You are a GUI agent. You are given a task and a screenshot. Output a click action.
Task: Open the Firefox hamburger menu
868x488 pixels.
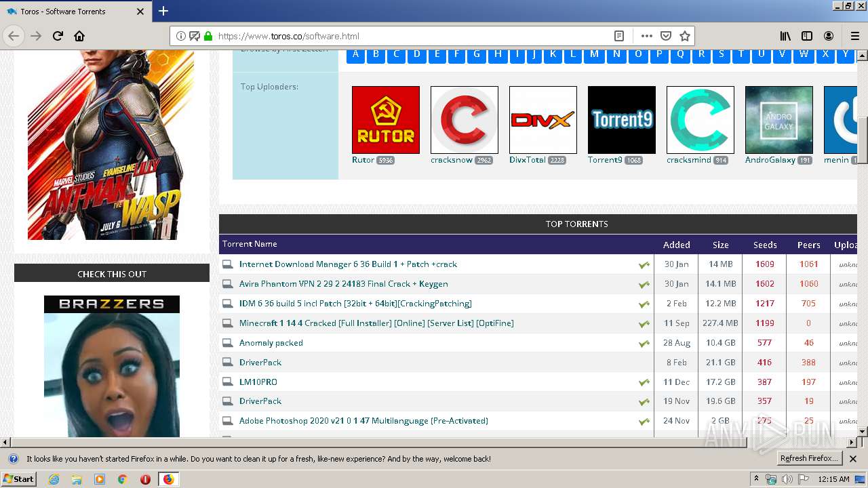pyautogui.click(x=855, y=36)
